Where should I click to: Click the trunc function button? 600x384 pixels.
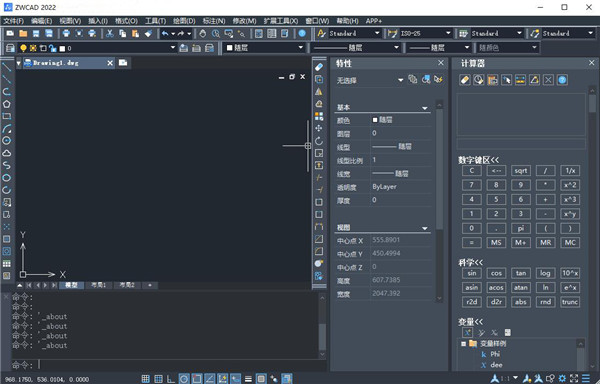point(570,302)
